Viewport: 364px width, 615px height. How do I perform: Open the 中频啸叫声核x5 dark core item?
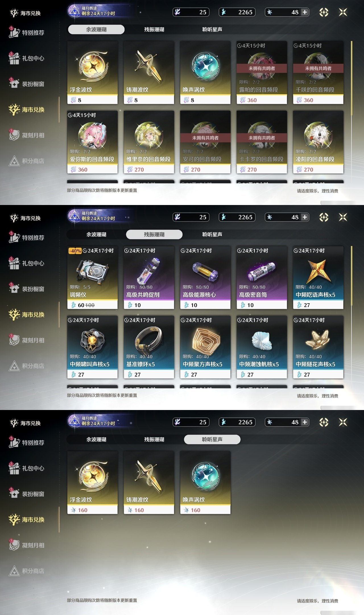pos(92,347)
